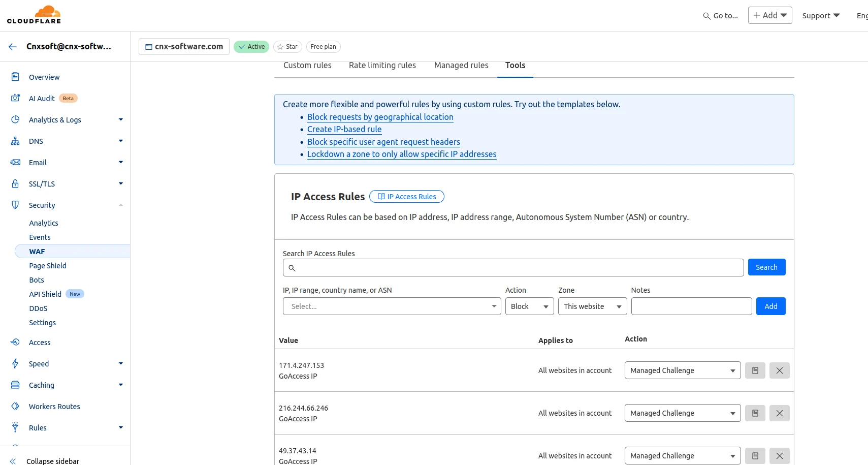Screen dimensions: 868x465
Task: Edit notes for rule 49.37.43.14
Action: click(755, 456)
